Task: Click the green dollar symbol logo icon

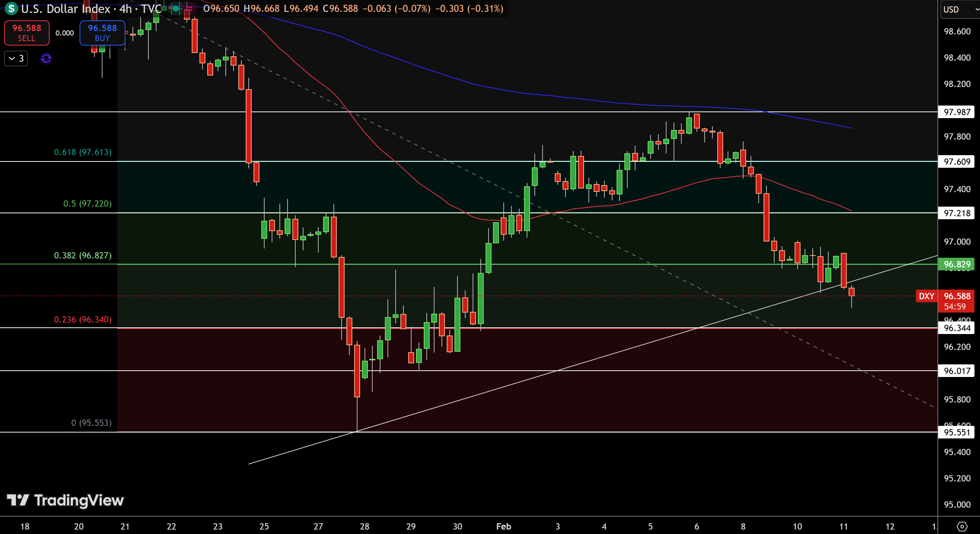Action: 11,8
